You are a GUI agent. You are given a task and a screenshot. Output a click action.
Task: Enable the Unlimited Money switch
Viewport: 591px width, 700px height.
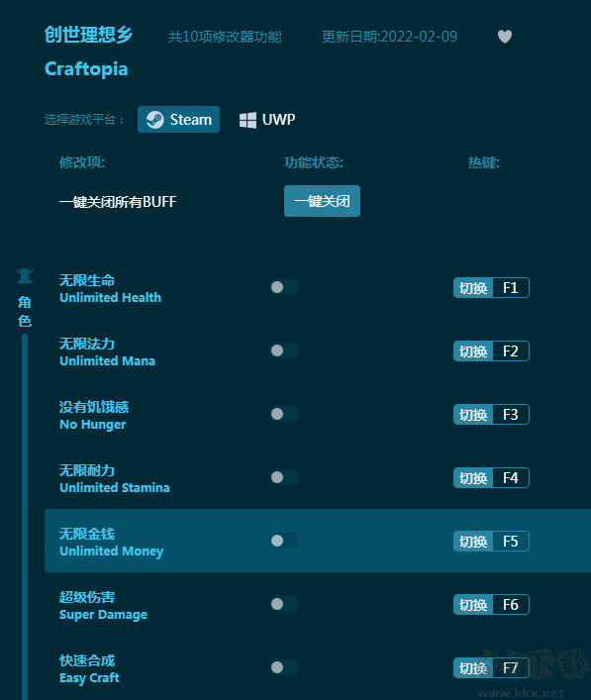point(284,541)
